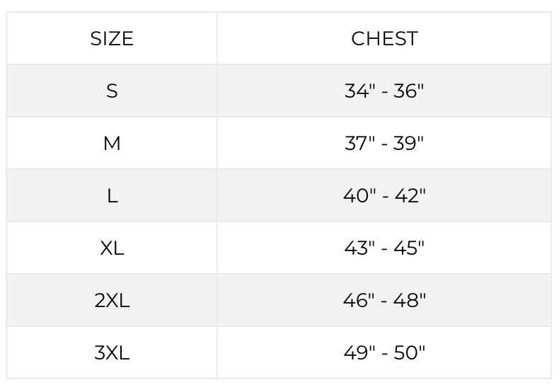Select the L size cell
559x392 pixels.
[x=112, y=196]
